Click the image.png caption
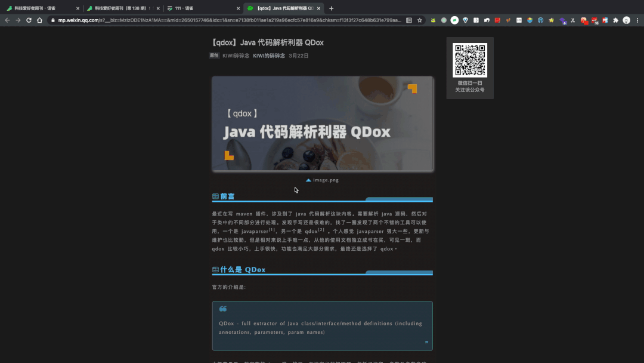 point(326,180)
